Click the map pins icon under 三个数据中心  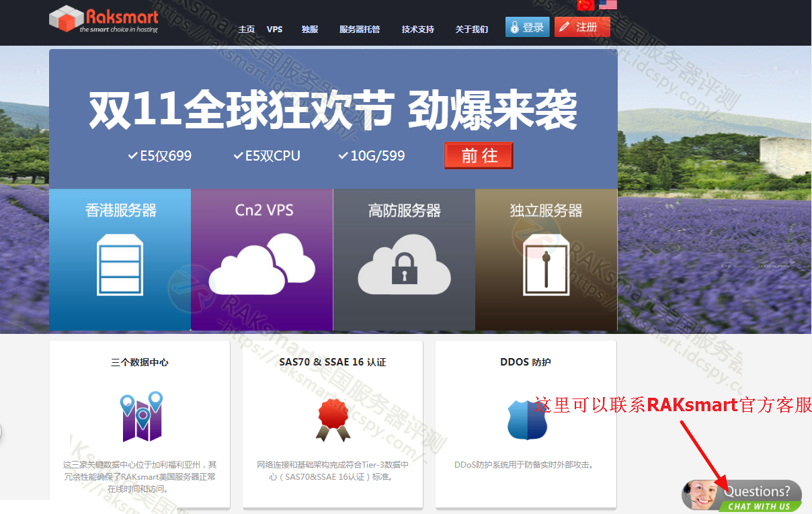[x=142, y=417]
